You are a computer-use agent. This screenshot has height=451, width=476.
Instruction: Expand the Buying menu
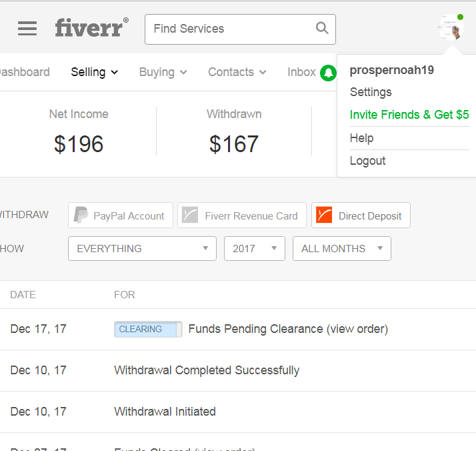(163, 72)
